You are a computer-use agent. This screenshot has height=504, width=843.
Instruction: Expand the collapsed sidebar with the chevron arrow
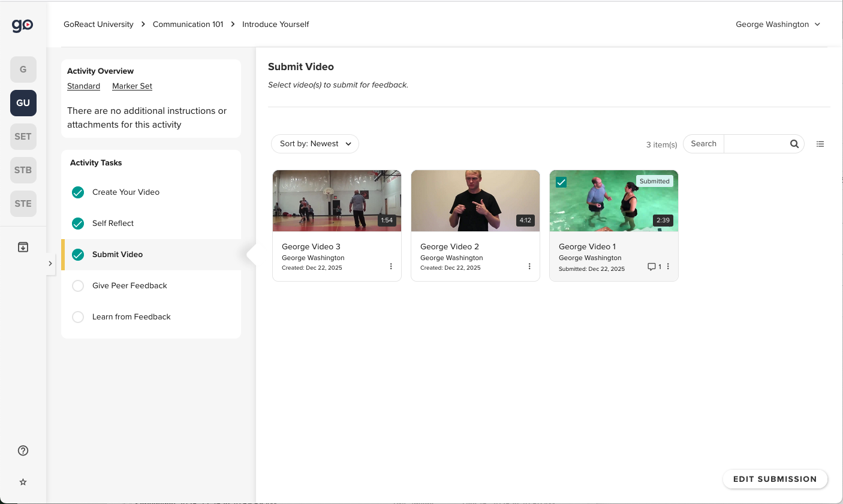(50, 263)
